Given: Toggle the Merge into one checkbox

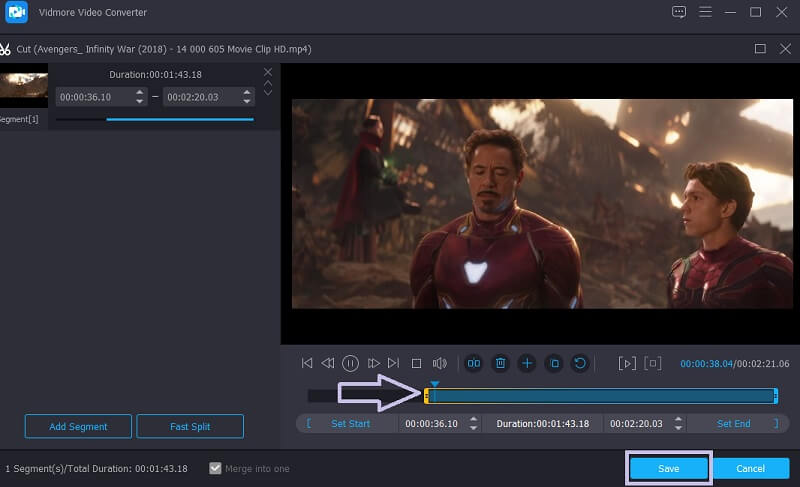Looking at the screenshot, I should (x=215, y=468).
